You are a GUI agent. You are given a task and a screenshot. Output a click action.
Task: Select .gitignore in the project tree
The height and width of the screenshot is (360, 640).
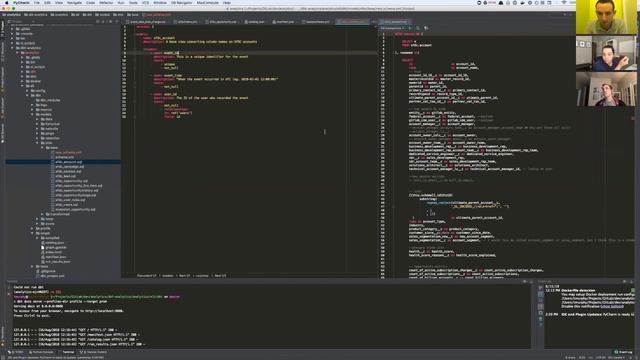point(47,271)
